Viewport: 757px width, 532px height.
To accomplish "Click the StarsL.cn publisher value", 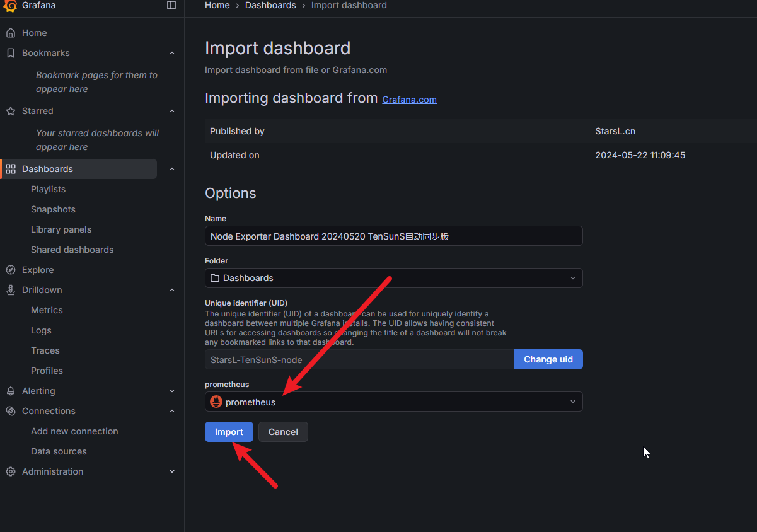I will click(x=615, y=131).
